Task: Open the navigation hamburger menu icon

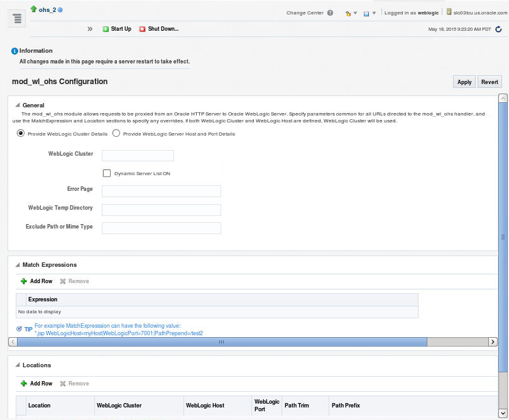Action: 17,18
